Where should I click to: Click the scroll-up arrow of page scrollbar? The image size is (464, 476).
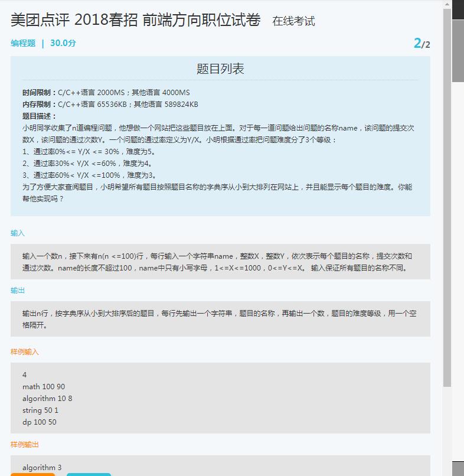[447, 4]
